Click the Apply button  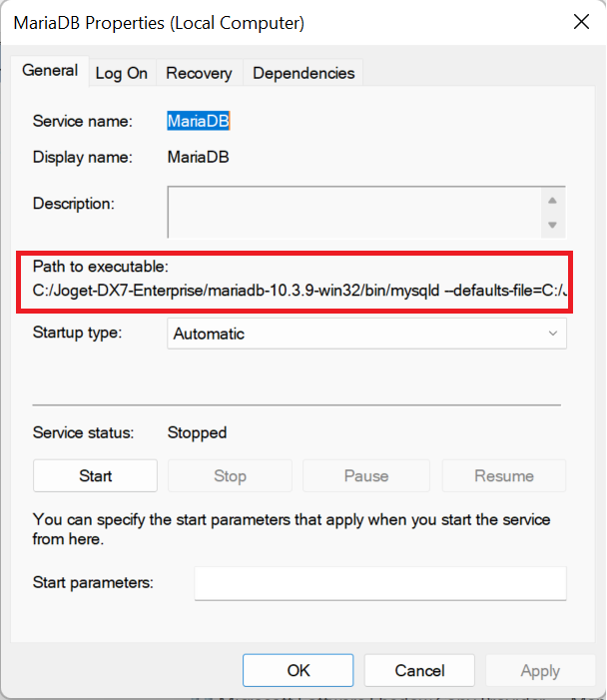540,670
